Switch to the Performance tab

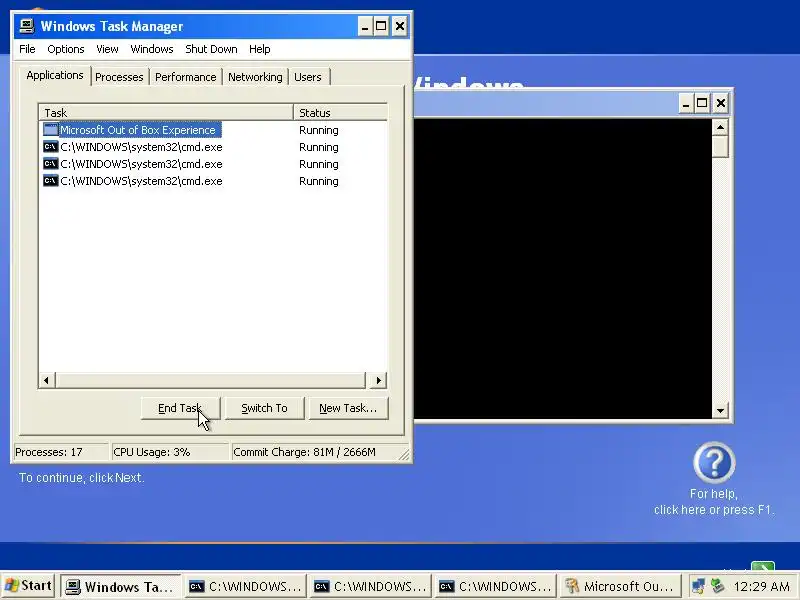pyautogui.click(x=186, y=77)
